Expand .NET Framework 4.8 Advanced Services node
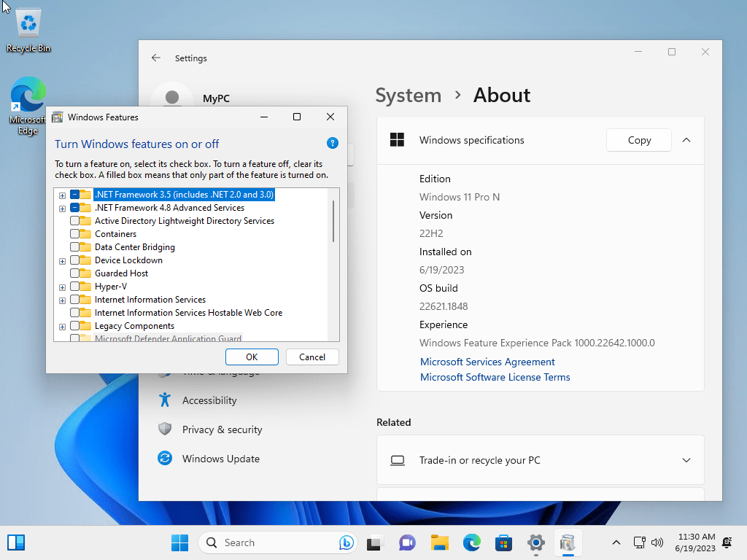 pyautogui.click(x=62, y=209)
